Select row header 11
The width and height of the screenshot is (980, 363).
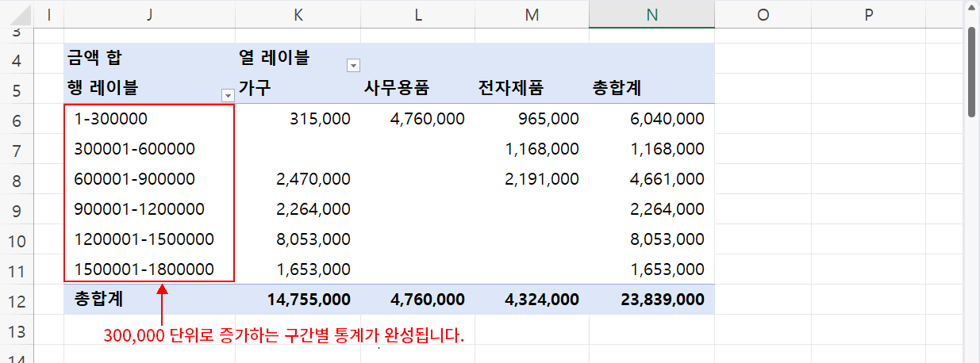(17, 269)
